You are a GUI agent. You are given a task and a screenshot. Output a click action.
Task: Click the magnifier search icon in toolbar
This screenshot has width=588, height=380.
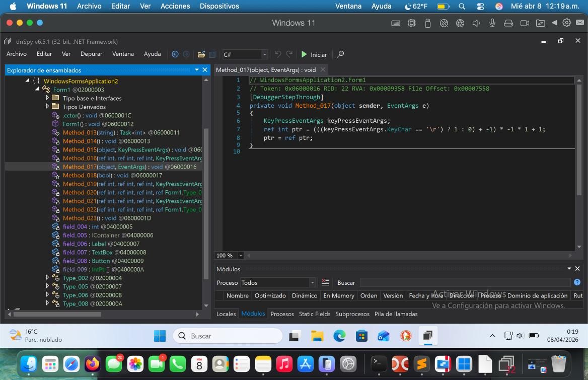[340, 54]
